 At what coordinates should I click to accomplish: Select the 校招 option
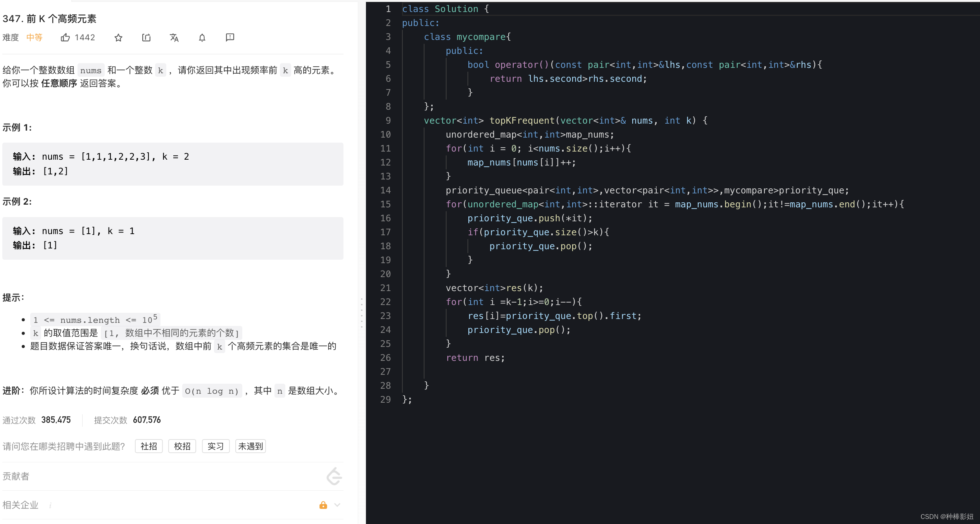[x=182, y=446]
